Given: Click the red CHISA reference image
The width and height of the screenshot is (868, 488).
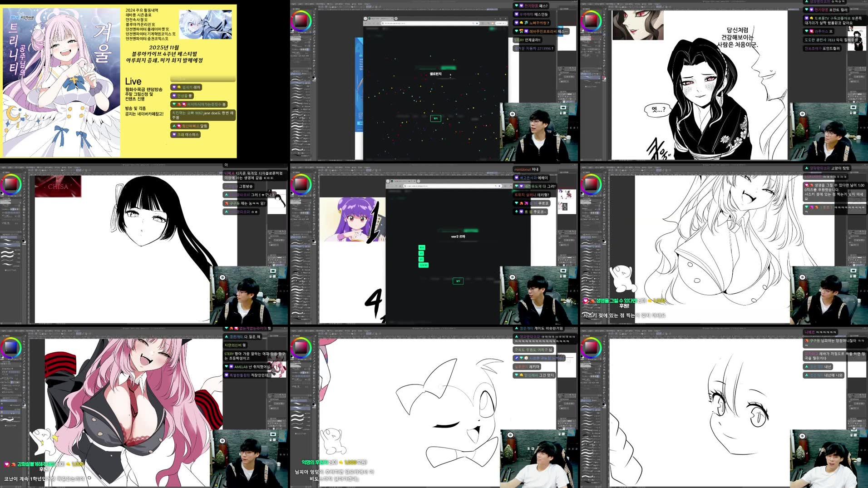Looking at the screenshot, I should (x=58, y=187).
